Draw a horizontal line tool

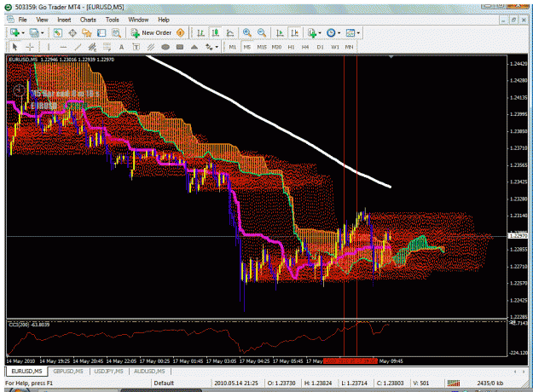tap(63, 47)
